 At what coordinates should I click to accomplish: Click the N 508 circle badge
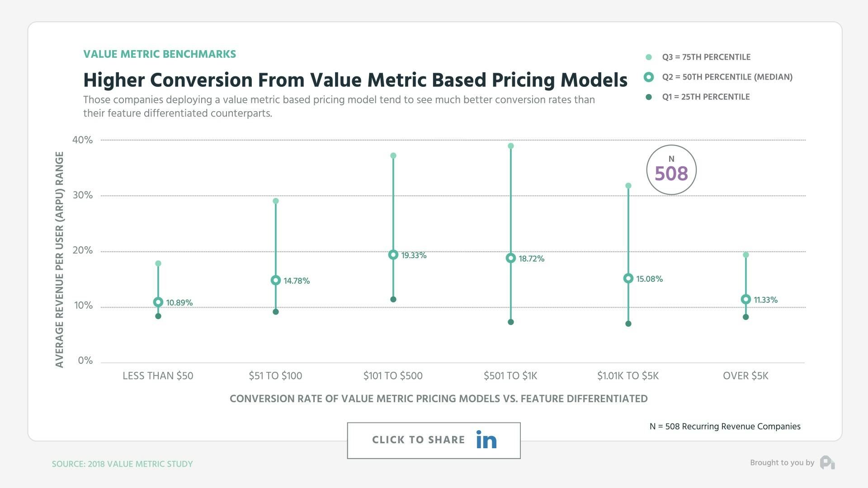(x=671, y=169)
